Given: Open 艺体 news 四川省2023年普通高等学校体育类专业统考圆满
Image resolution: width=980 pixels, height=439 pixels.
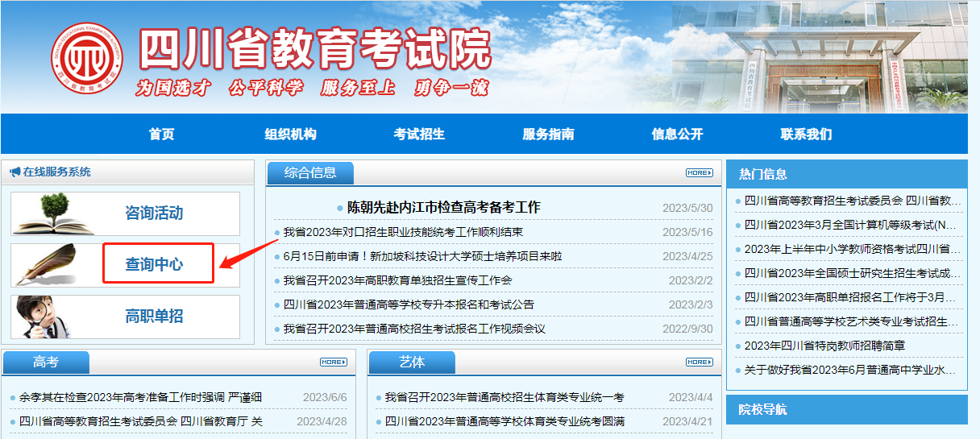Looking at the screenshot, I should (504, 421).
